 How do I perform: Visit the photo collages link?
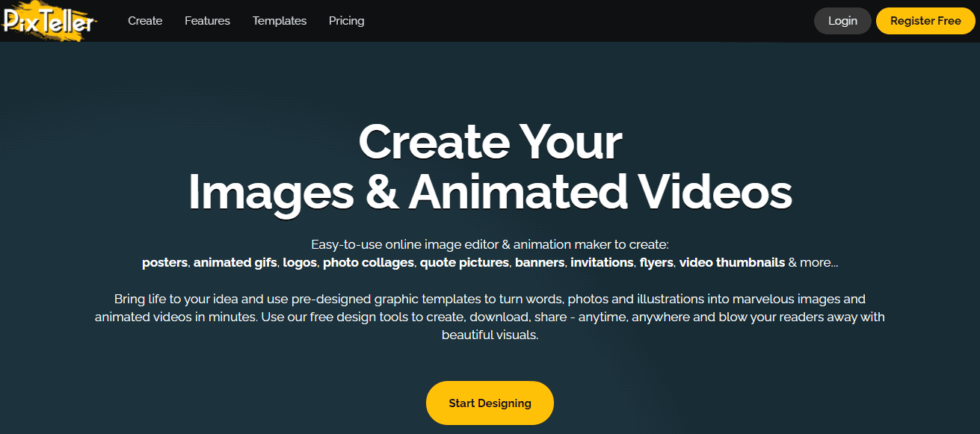(x=369, y=263)
